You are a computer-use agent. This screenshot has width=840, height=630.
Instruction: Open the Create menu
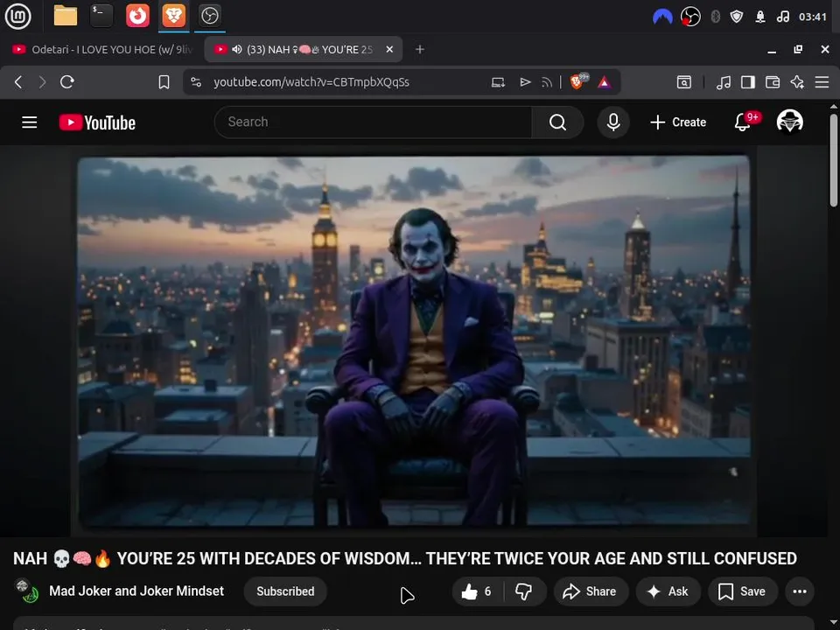(678, 122)
